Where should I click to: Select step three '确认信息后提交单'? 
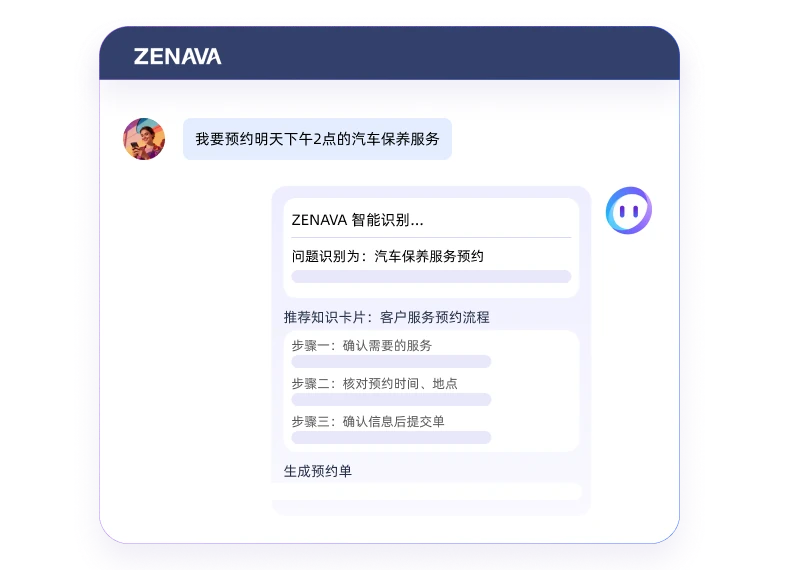[x=368, y=421]
